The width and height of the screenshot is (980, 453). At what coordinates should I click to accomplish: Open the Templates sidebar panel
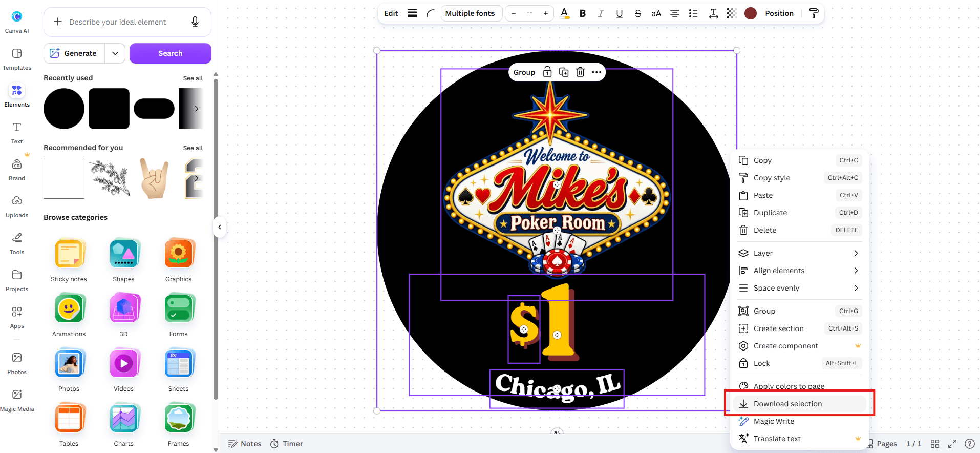(17, 59)
